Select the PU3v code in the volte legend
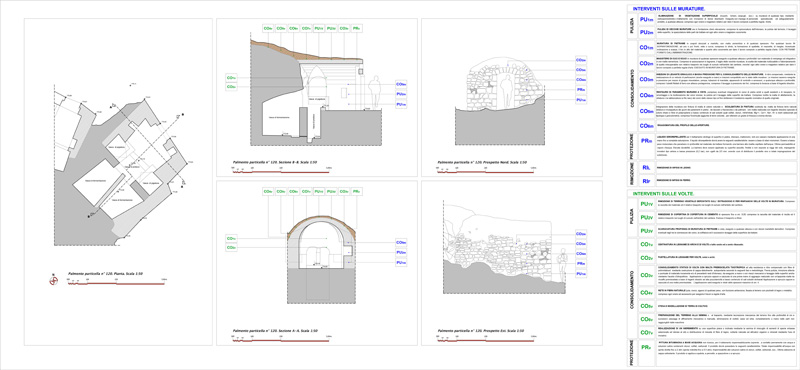Screen dimensions: 800x370 646,231
